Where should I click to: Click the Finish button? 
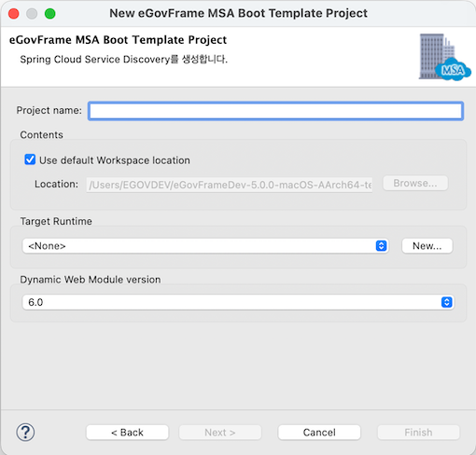tap(418, 433)
